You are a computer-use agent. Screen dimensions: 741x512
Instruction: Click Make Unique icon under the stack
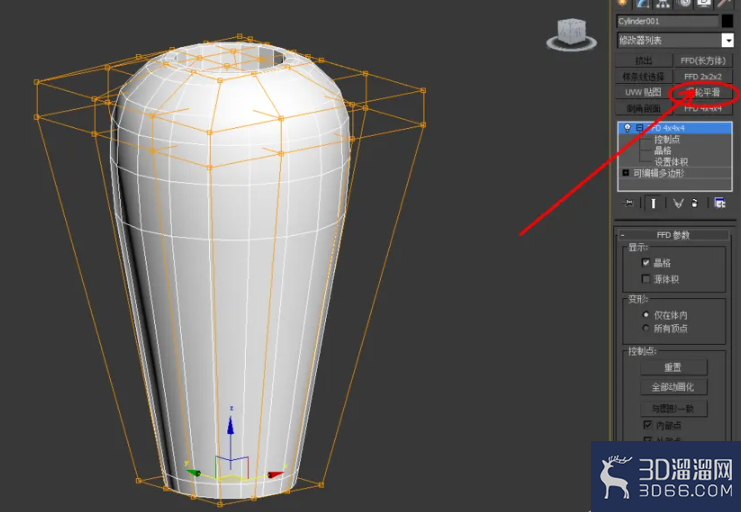click(x=678, y=203)
